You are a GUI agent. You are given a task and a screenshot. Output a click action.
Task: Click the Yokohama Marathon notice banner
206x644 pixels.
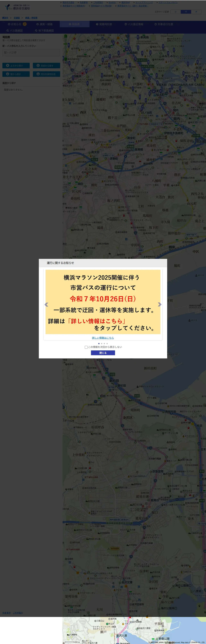tap(103, 302)
